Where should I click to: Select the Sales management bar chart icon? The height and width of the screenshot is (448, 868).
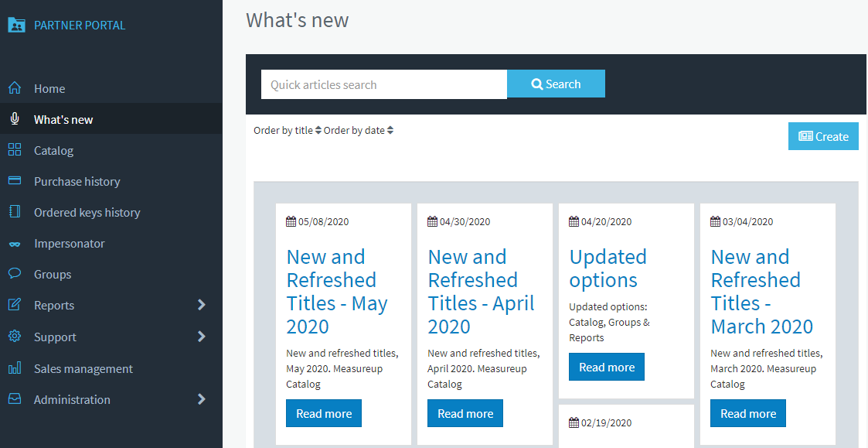pos(15,368)
